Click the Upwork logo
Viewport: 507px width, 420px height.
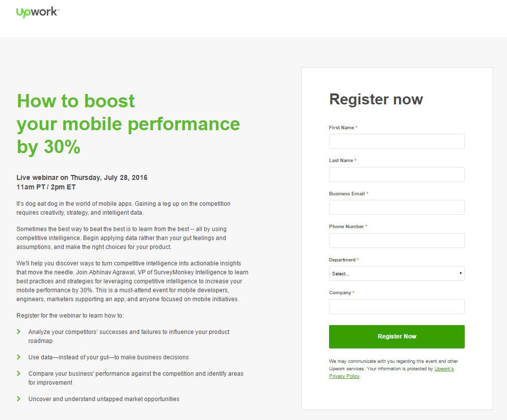pos(37,12)
